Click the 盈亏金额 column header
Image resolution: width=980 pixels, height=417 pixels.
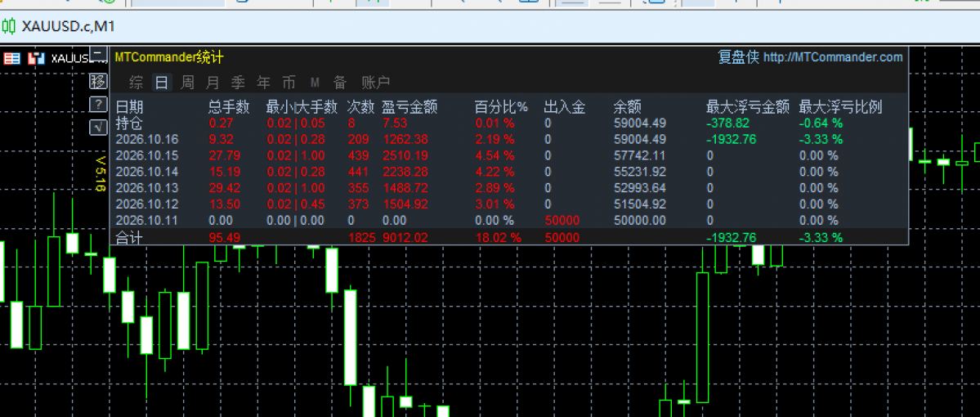click(409, 108)
